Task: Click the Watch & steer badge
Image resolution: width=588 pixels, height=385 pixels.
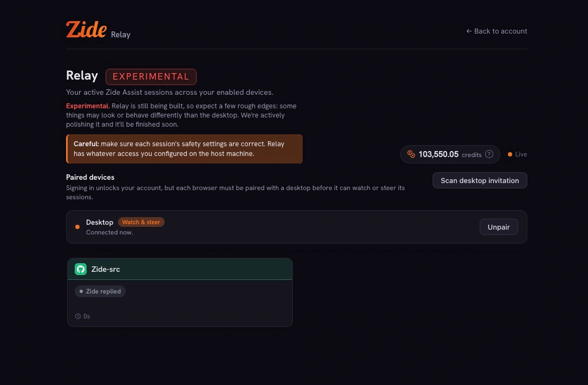Action: click(141, 222)
